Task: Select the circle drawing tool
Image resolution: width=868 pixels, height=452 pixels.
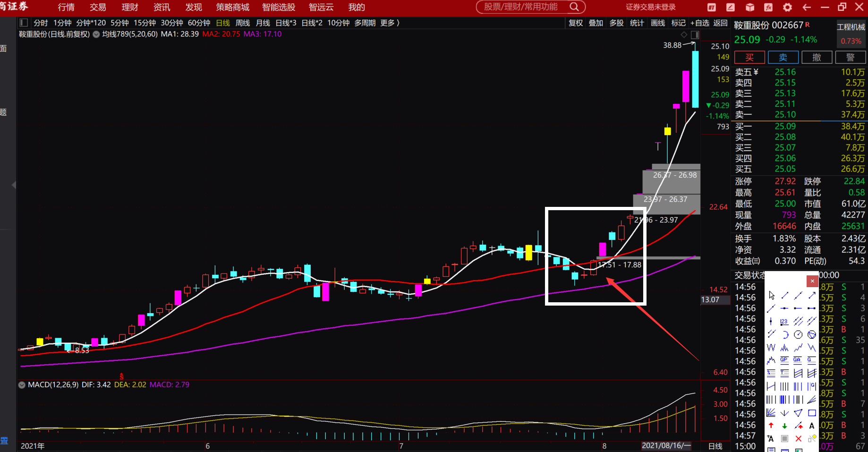Action: tap(798, 334)
